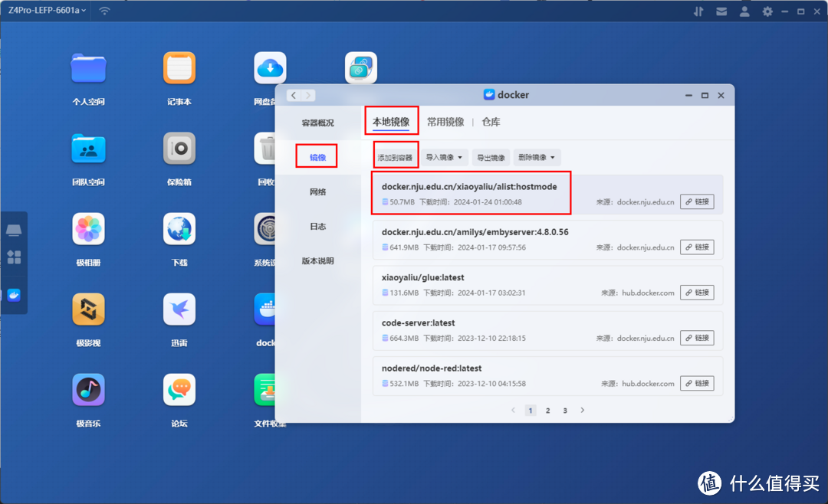Image resolution: width=828 pixels, height=504 pixels.
Task: Open the mail messages icon in top bar
Action: 721,11
